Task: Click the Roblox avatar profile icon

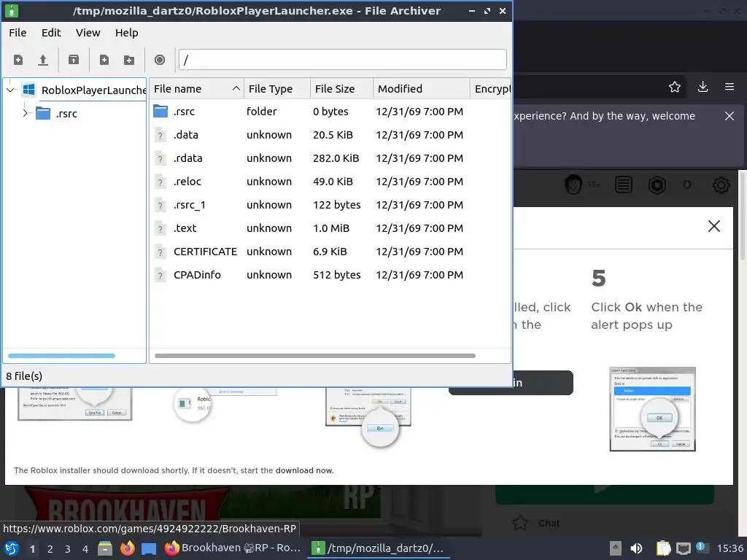Action: click(x=573, y=184)
